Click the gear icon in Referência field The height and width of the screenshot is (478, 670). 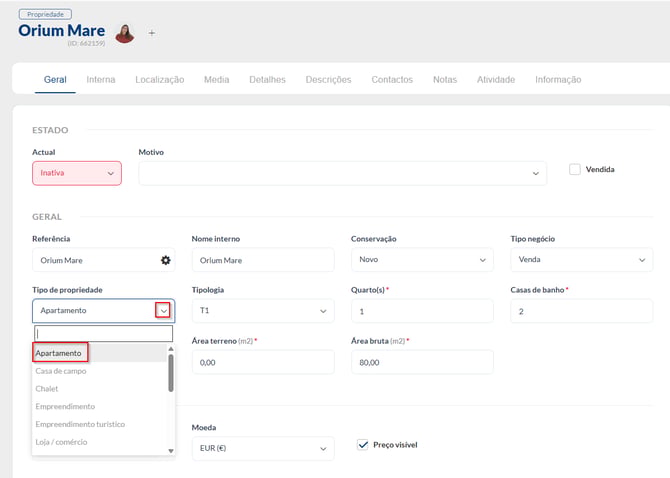pos(166,260)
